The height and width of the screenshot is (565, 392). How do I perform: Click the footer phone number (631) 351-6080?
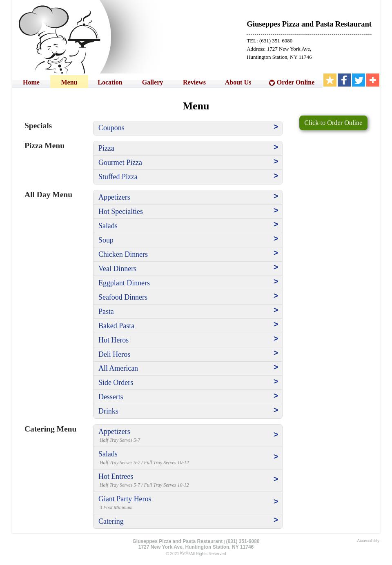(243, 541)
